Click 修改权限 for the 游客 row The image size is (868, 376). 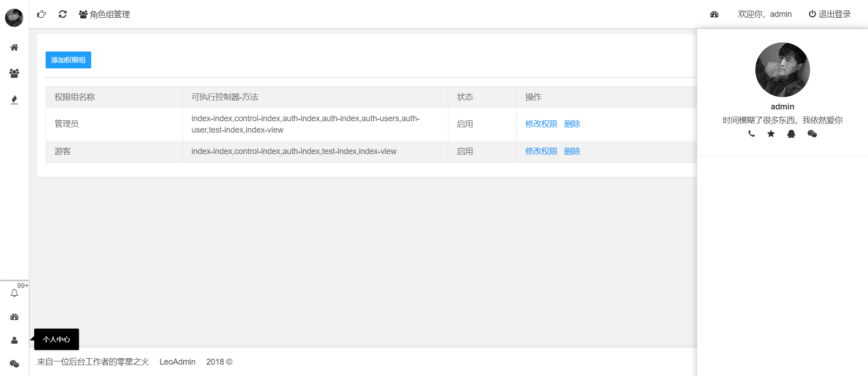(541, 151)
